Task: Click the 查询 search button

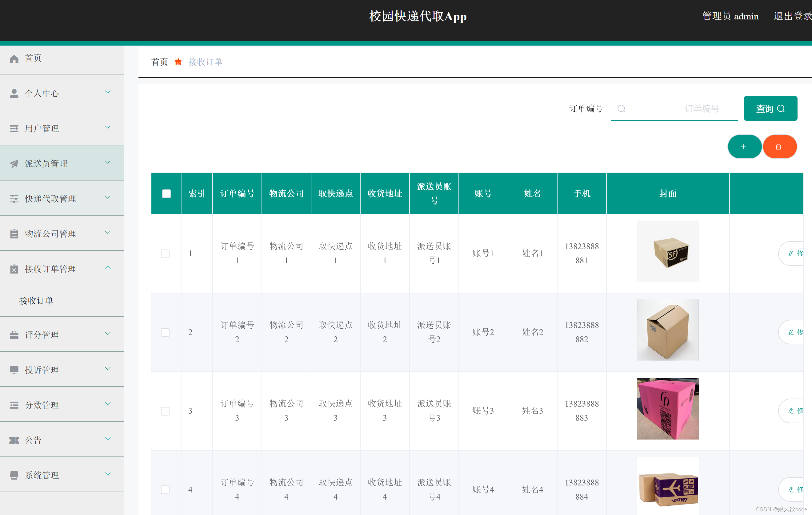Action: 770,108
